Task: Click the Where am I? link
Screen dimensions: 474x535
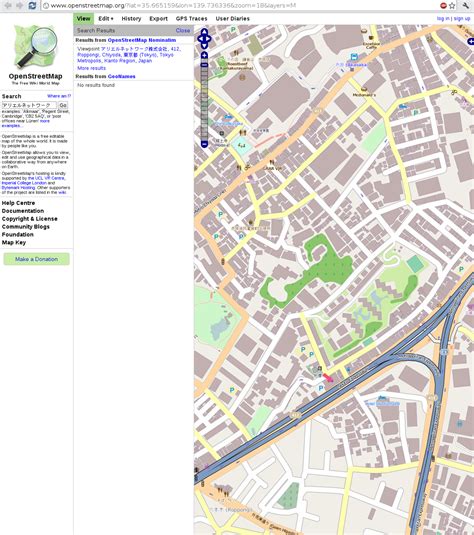Action: tap(59, 96)
